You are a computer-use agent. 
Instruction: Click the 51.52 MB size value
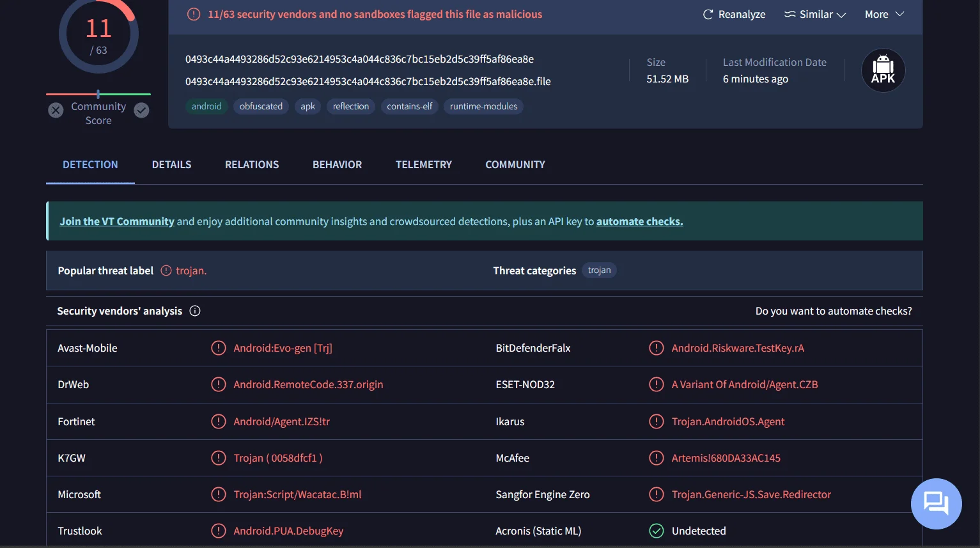coord(667,79)
